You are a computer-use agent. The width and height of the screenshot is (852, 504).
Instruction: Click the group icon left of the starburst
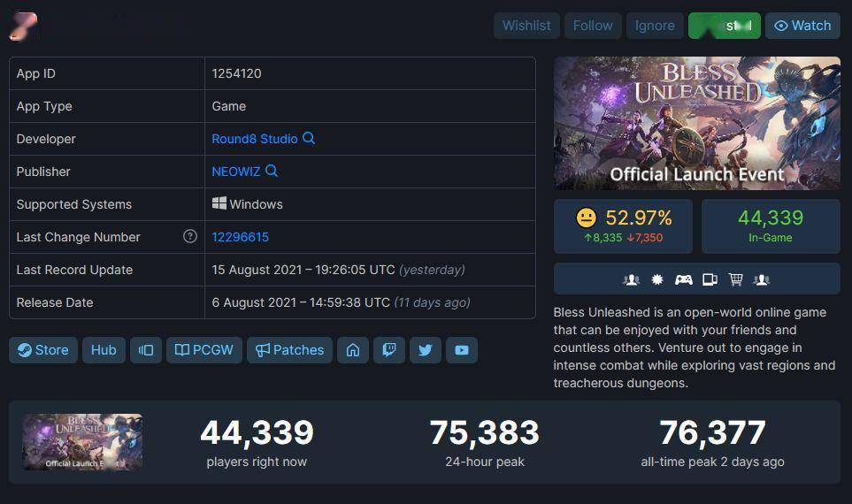click(631, 279)
